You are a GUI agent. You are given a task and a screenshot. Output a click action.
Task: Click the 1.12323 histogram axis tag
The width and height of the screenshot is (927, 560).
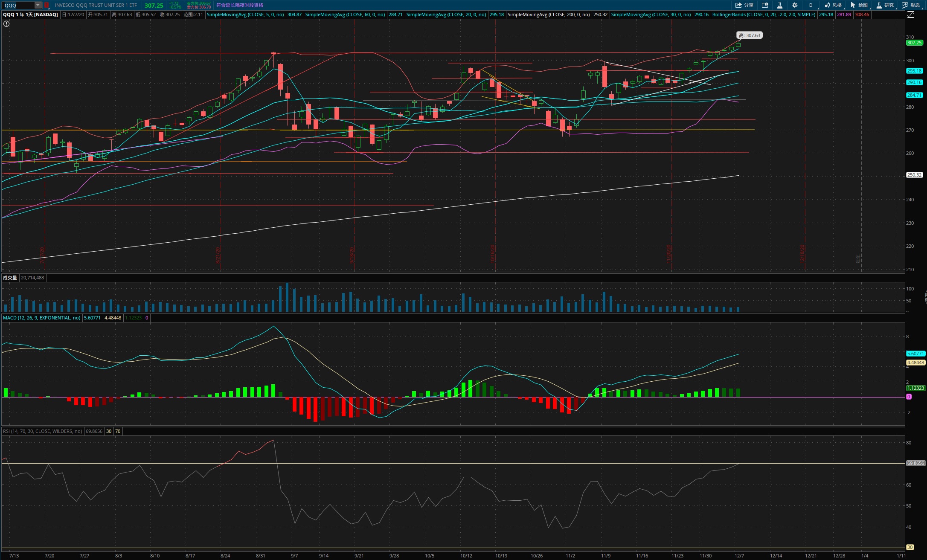pyautogui.click(x=915, y=388)
